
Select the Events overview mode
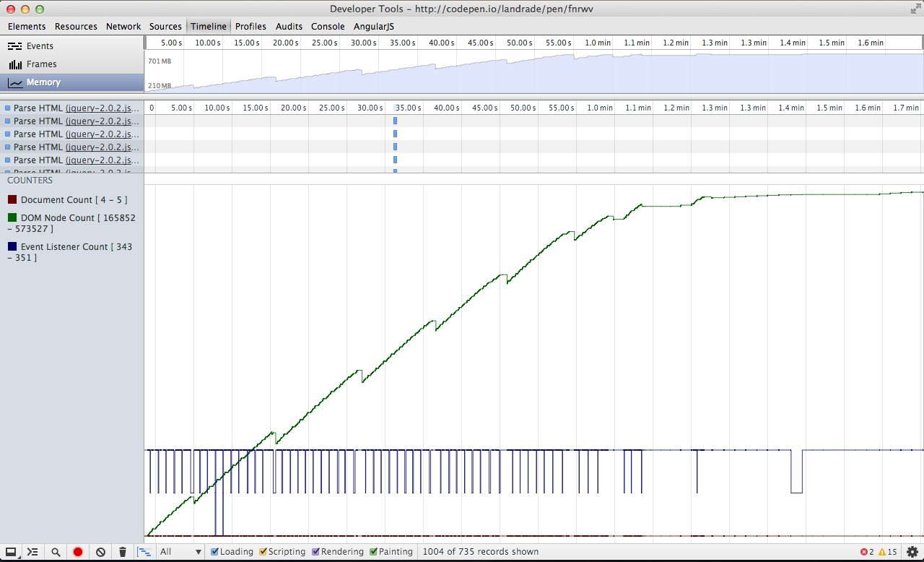(x=72, y=46)
